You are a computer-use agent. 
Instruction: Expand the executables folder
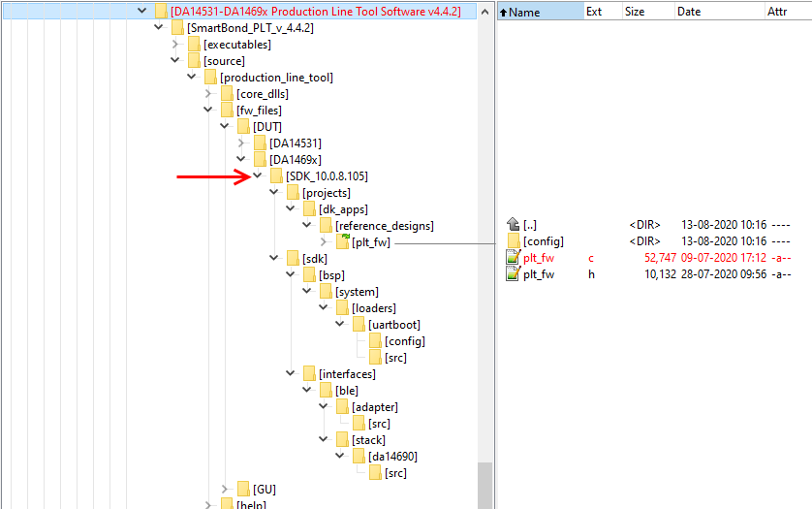175,44
